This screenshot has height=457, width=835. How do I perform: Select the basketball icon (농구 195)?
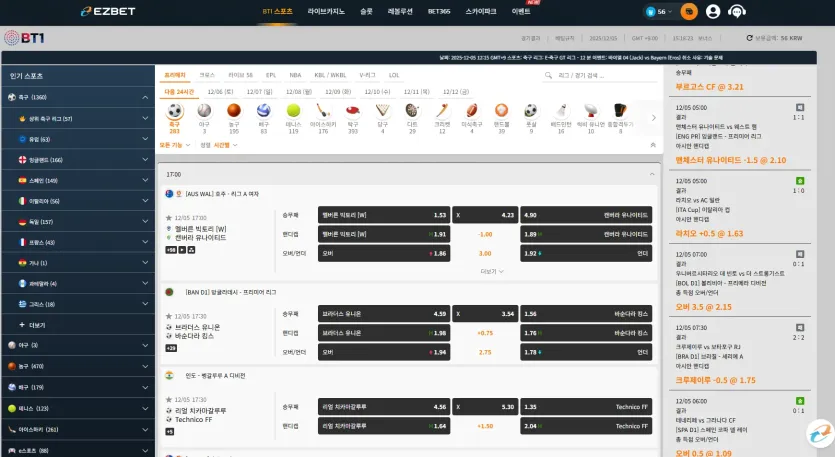tap(234, 111)
